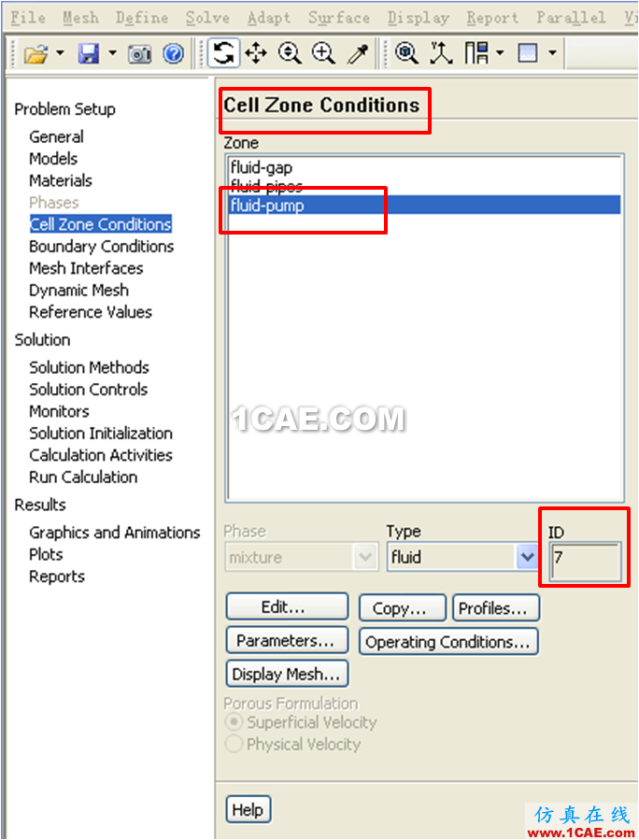Image resolution: width=639 pixels, height=840 pixels.
Task: Open the Surface menu
Action: tap(339, 18)
